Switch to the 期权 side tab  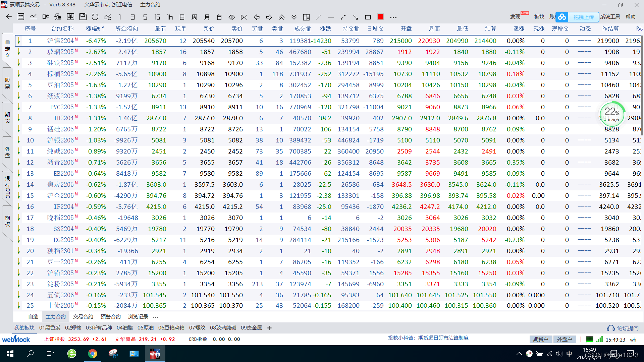[7, 221]
